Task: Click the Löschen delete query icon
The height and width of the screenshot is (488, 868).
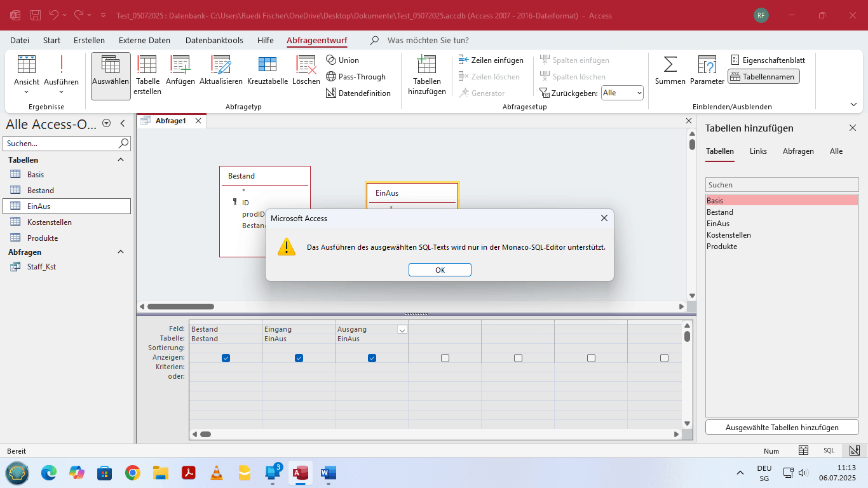Action: click(x=306, y=65)
